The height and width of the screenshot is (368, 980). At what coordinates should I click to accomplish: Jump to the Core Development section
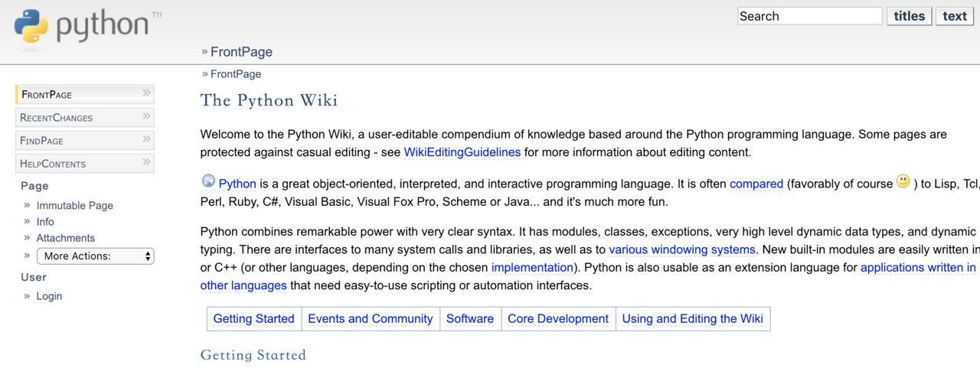click(x=558, y=319)
